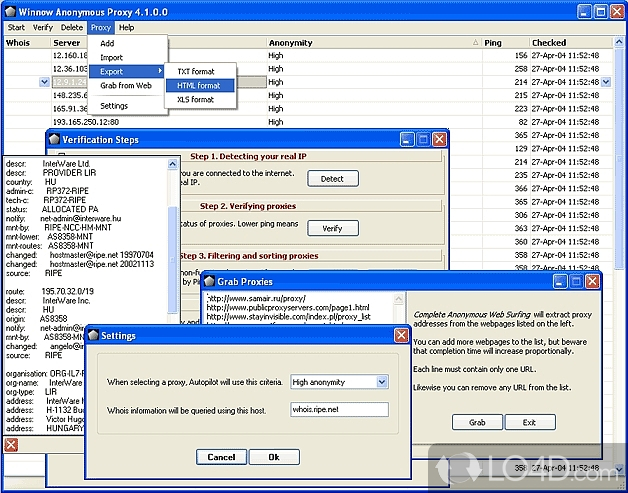This screenshot has width=628, height=493.
Task: Minimize the Verification Steps window
Action: (407, 139)
